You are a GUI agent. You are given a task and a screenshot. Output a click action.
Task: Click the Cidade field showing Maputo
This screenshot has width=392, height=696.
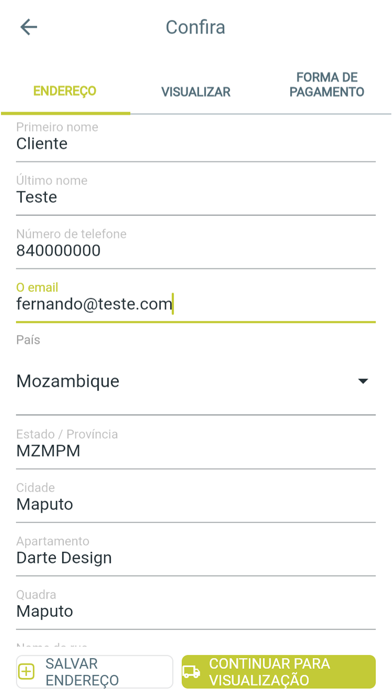[196, 502]
